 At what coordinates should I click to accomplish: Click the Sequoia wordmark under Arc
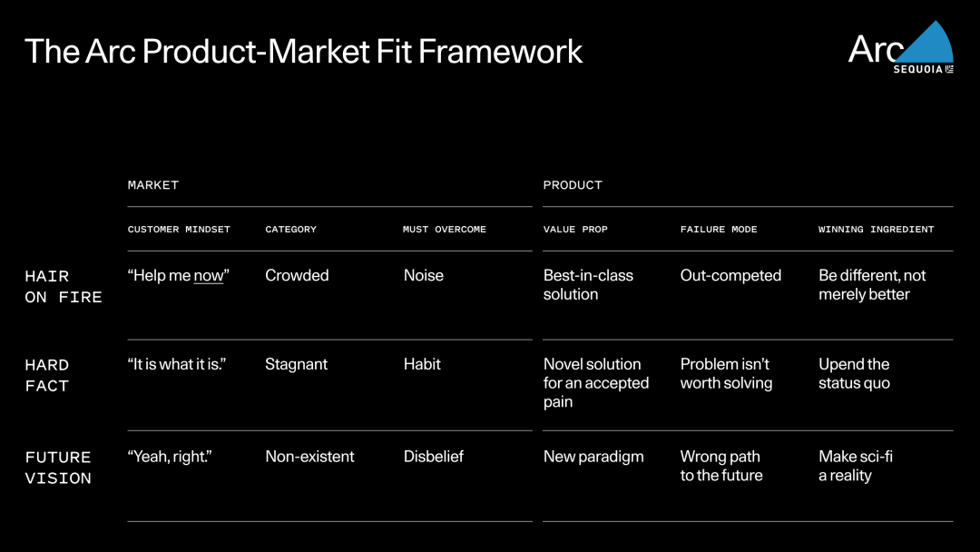pos(918,69)
